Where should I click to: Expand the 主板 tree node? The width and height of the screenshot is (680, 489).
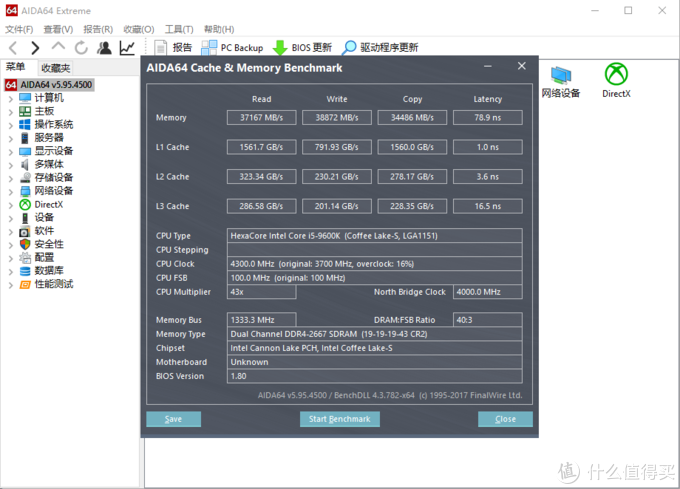pos(10,111)
